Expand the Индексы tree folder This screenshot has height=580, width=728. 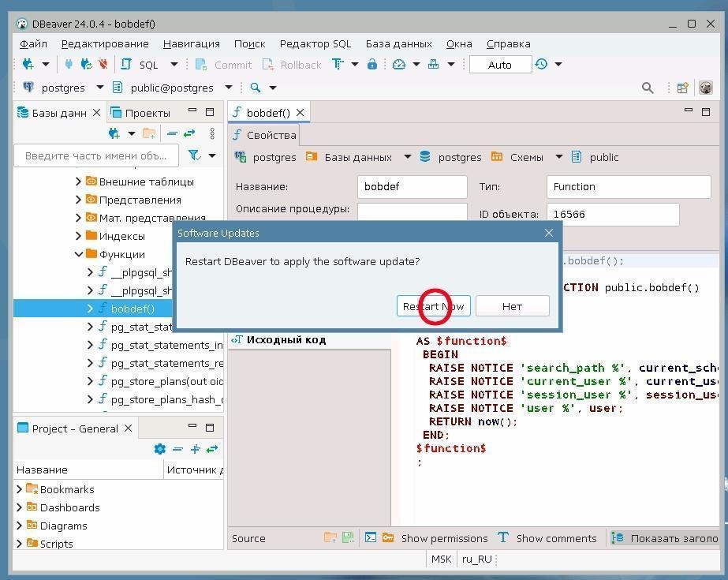79,236
